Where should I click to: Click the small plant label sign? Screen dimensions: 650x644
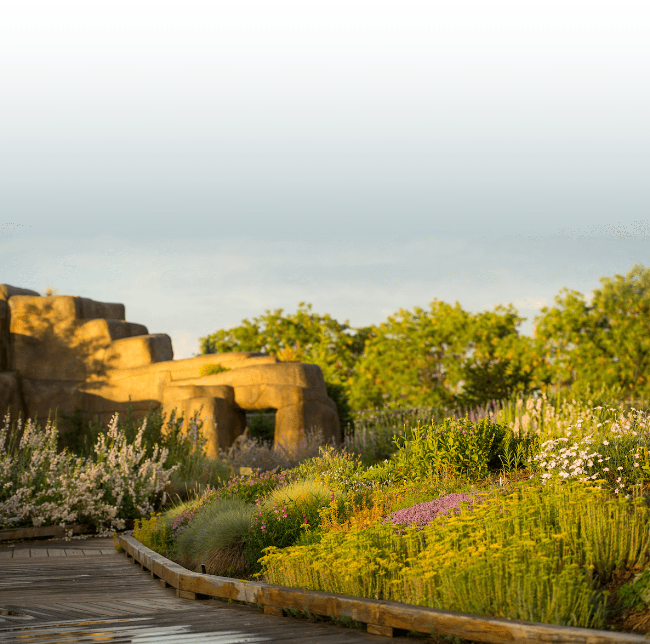[245, 471]
